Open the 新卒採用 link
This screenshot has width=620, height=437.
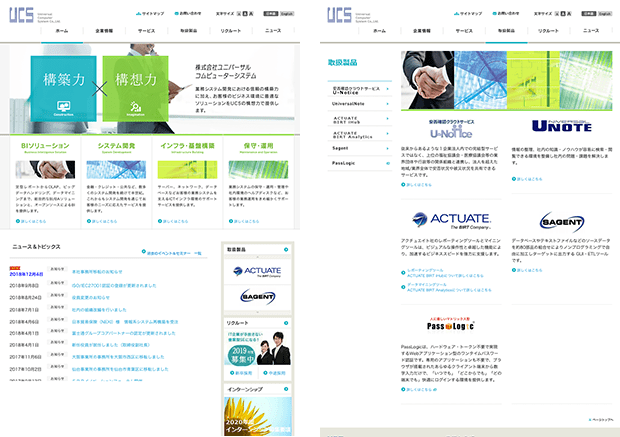click(241, 373)
